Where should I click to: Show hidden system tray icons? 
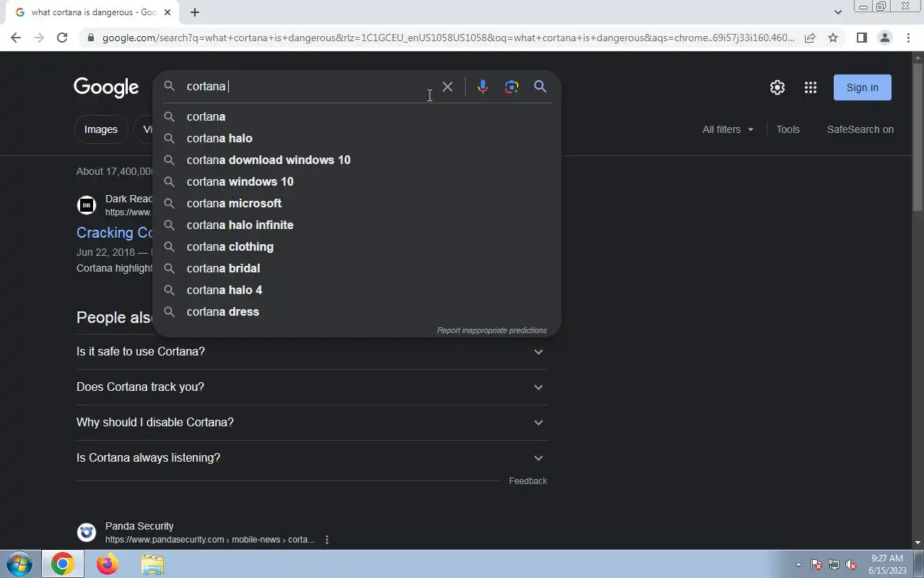(x=798, y=565)
